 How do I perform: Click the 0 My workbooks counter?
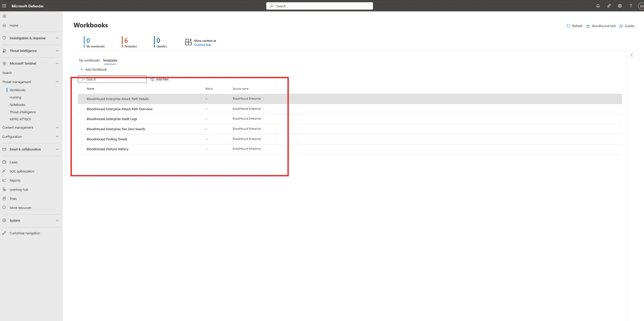(x=95, y=42)
